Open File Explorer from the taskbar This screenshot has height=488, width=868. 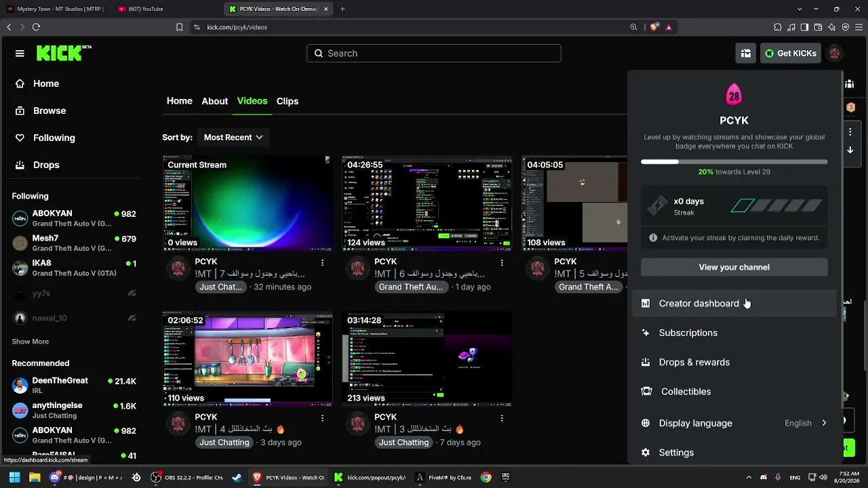point(35,477)
